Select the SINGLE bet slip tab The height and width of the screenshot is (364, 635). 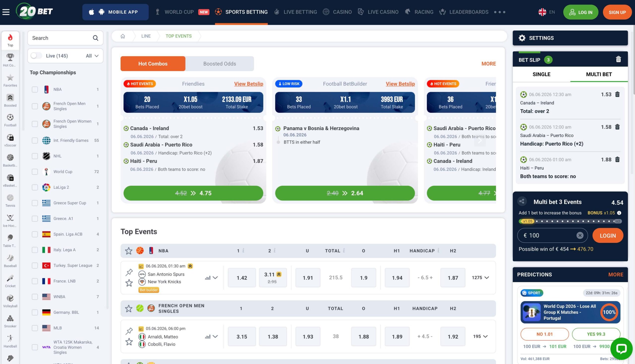tap(541, 74)
